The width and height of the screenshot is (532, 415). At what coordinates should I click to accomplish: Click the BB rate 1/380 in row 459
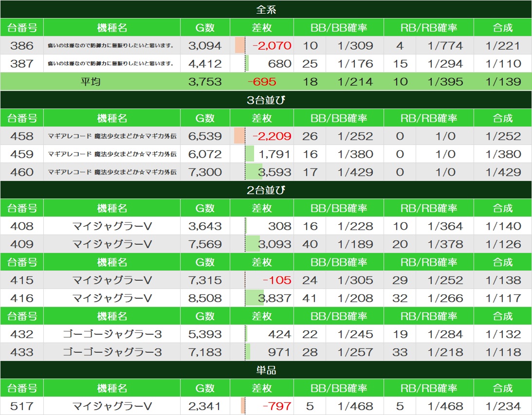(355, 154)
